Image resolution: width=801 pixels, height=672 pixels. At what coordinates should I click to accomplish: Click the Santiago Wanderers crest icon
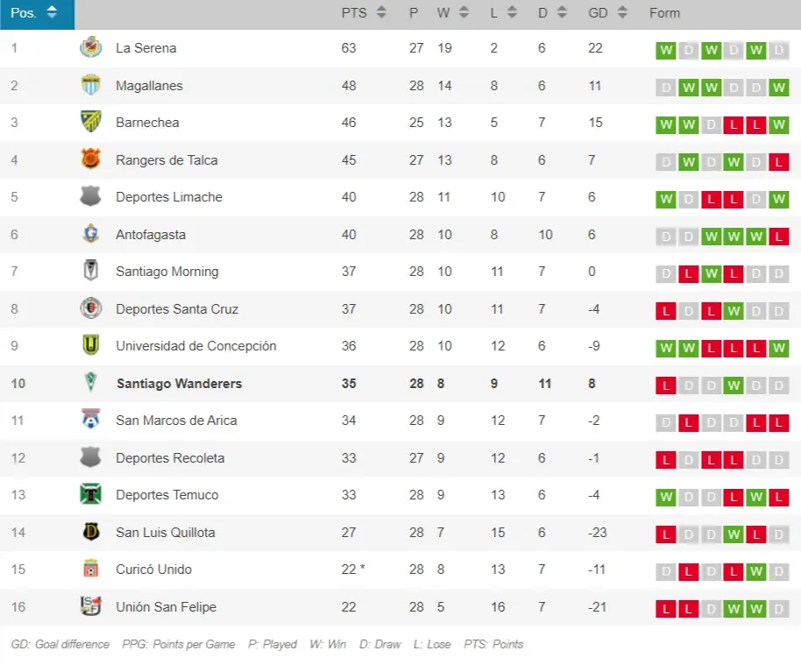(x=90, y=384)
